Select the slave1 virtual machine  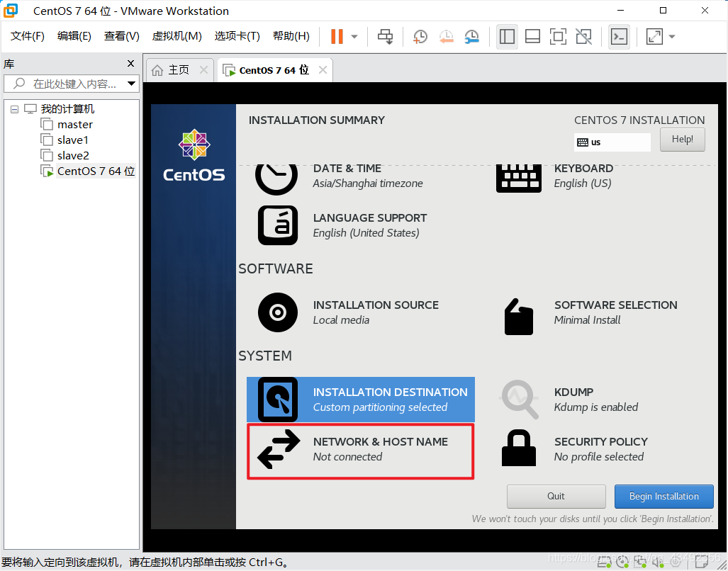click(x=73, y=140)
